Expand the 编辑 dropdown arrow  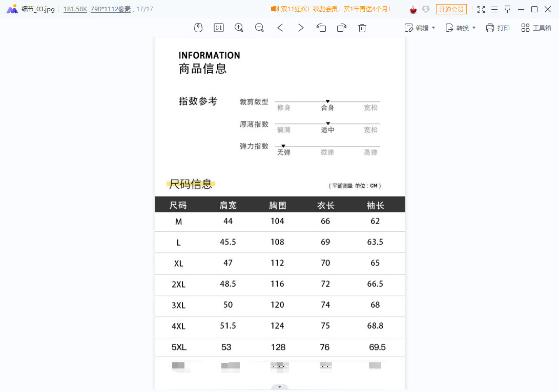click(x=433, y=28)
